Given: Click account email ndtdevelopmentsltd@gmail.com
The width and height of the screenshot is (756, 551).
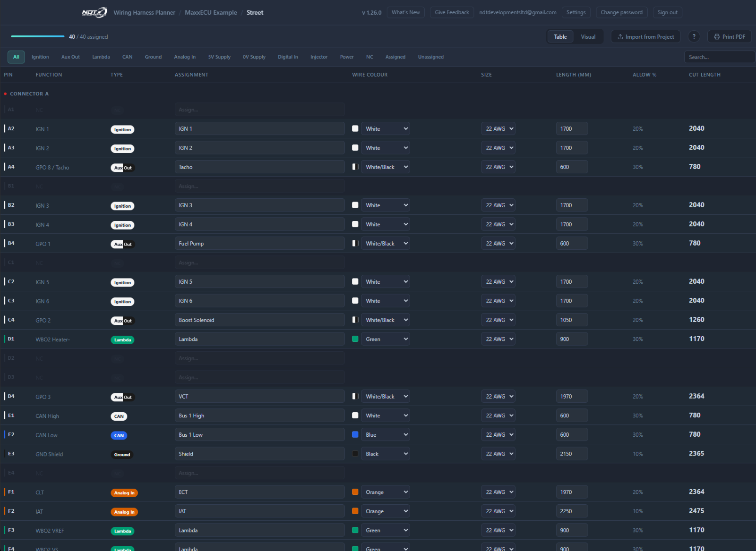Looking at the screenshot, I should (x=518, y=12).
